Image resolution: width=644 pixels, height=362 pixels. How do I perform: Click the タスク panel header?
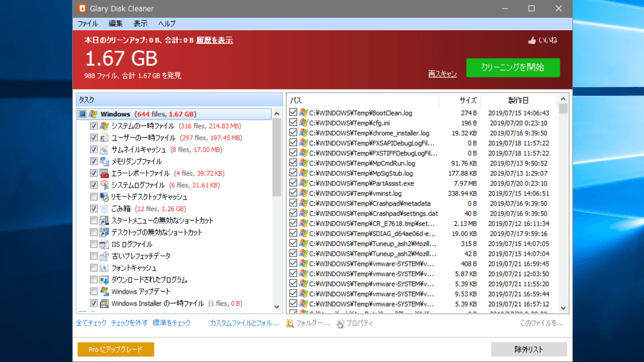click(179, 100)
